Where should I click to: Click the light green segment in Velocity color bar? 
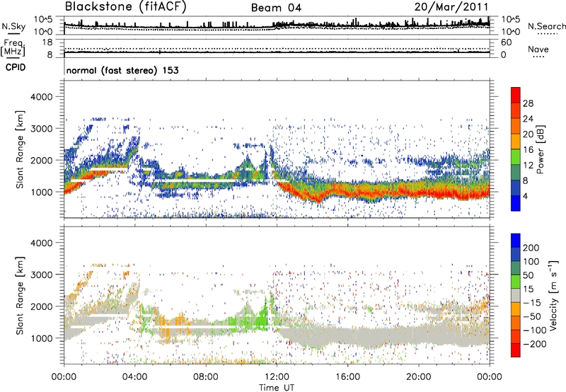tap(516, 282)
